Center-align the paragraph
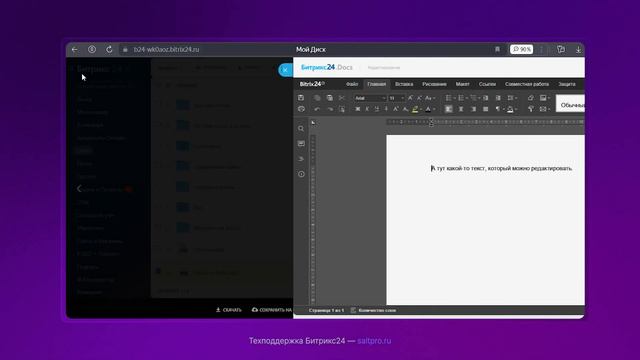 [x=461, y=109]
